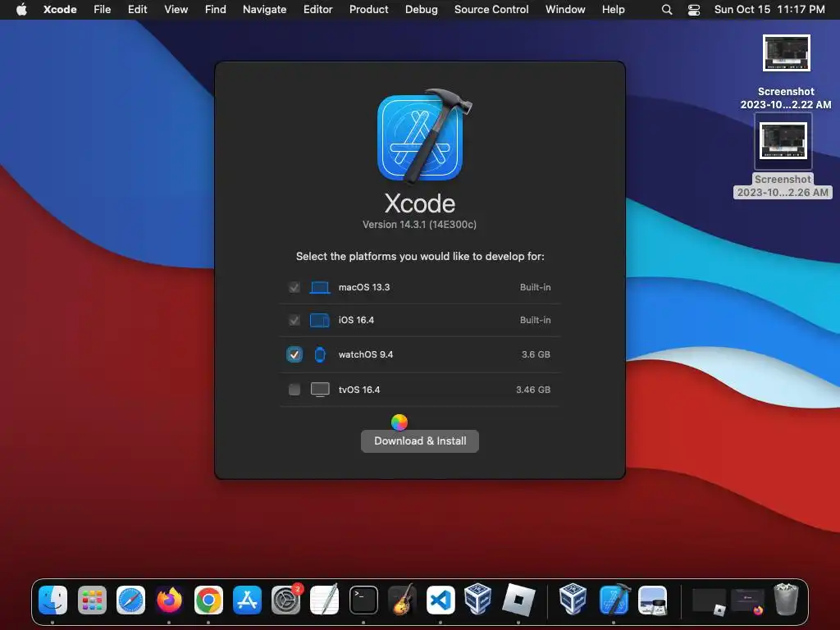
Task: Open the File menu
Action: (x=103, y=9)
